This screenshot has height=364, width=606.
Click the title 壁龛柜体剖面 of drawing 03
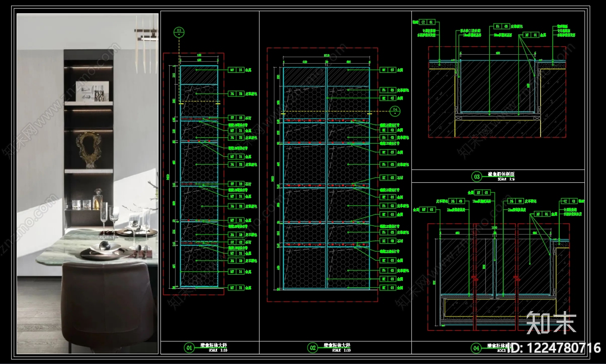click(501, 174)
